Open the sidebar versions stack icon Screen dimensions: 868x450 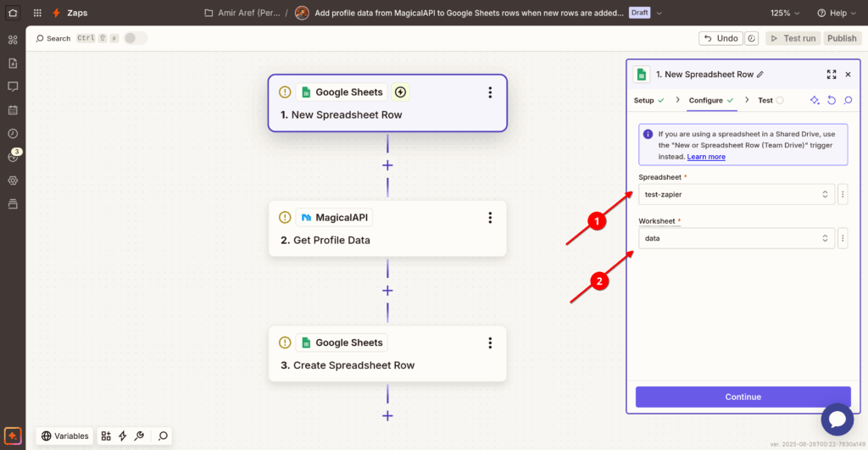tap(13, 203)
